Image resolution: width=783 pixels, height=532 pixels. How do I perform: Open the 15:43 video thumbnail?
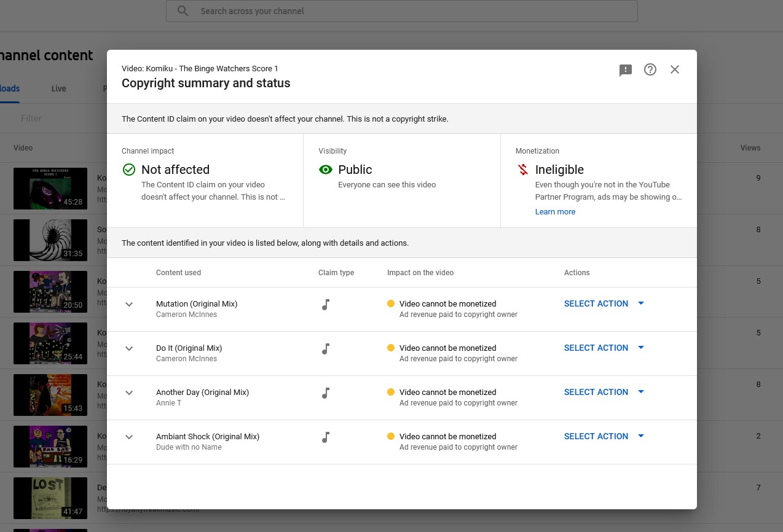pos(50,395)
